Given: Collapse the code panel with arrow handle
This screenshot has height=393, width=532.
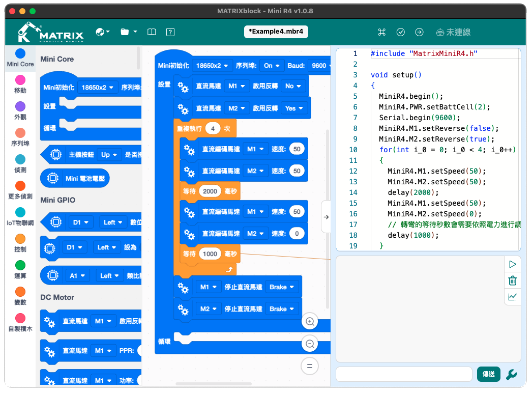Looking at the screenshot, I should 326,217.
